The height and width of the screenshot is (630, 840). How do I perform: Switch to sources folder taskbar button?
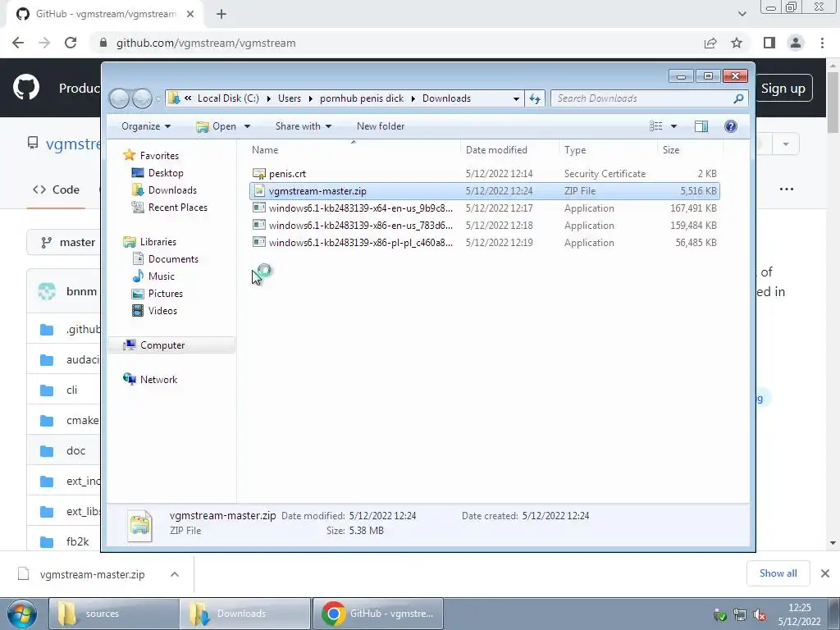pos(114,614)
